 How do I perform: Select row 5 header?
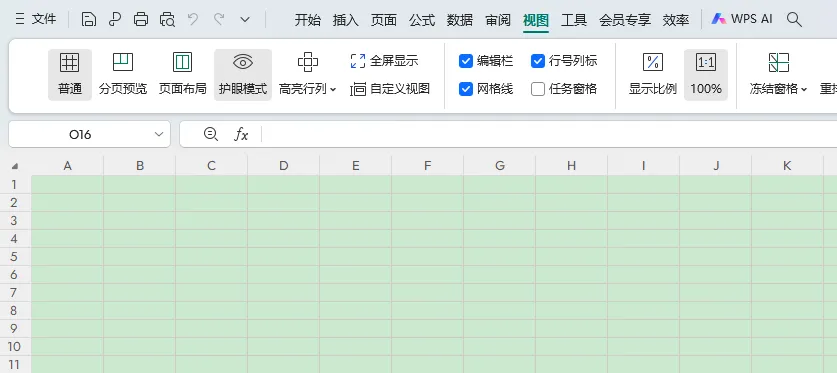[x=15, y=257]
